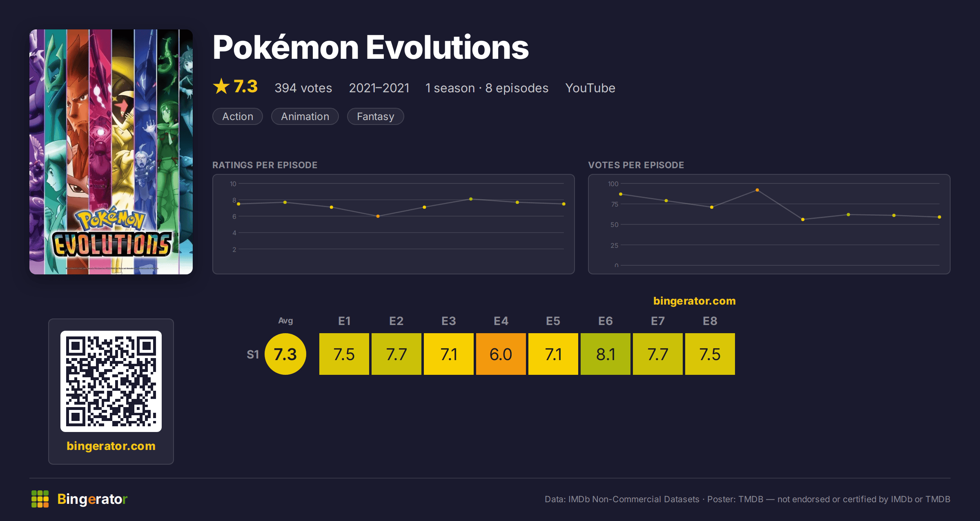This screenshot has width=980, height=521.
Task: Select the E8 rating cell 7.5
Action: click(710, 354)
